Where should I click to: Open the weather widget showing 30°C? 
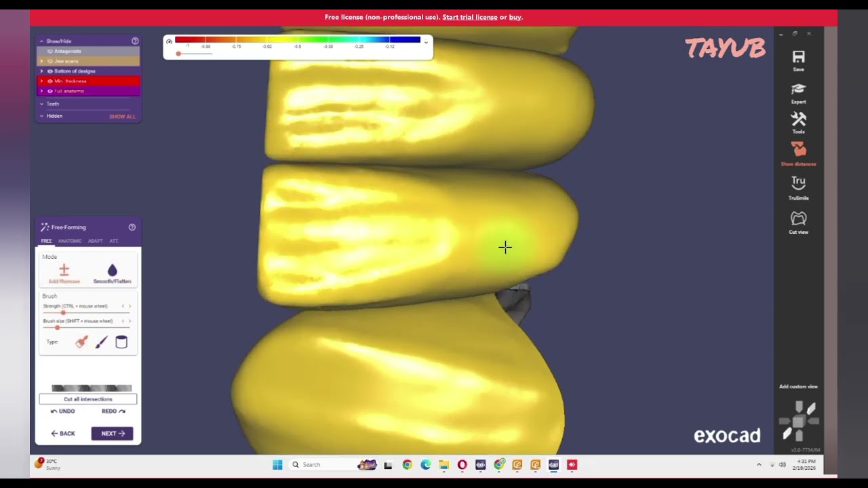[49, 464]
